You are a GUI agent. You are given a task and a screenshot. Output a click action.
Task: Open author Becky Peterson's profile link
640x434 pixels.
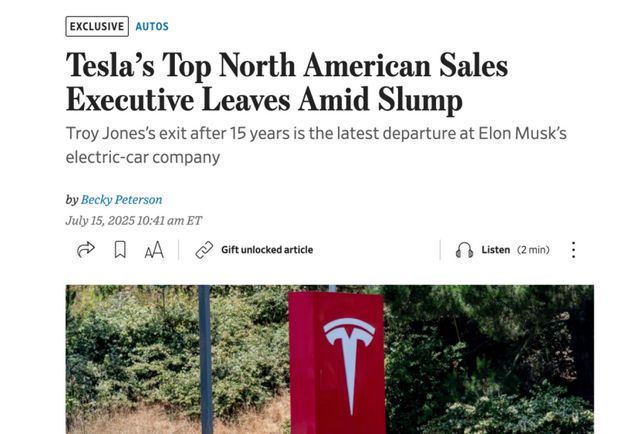tap(121, 199)
